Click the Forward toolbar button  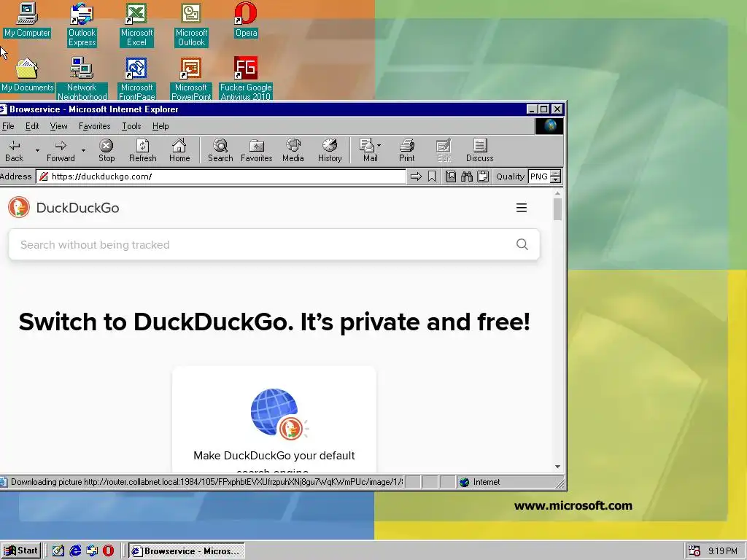[61, 150]
